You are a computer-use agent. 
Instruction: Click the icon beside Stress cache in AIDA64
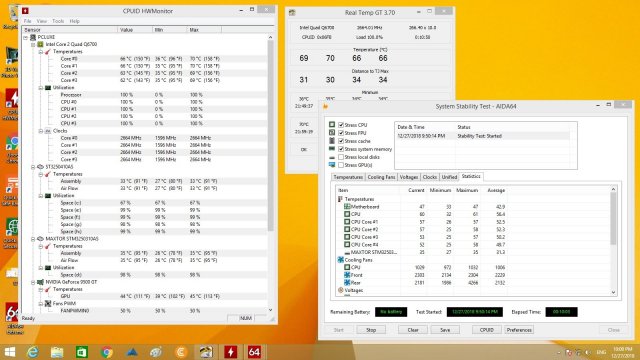coord(332,141)
